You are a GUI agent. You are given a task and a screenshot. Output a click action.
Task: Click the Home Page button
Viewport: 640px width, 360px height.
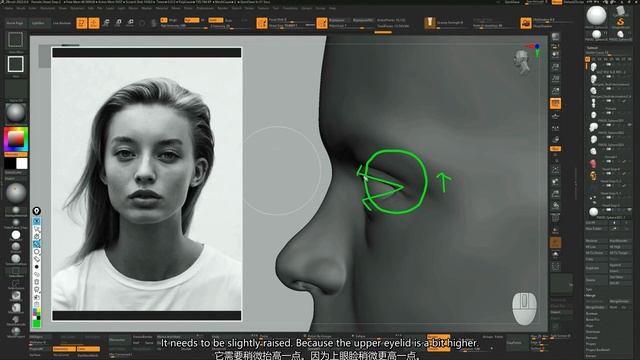pos(16,23)
